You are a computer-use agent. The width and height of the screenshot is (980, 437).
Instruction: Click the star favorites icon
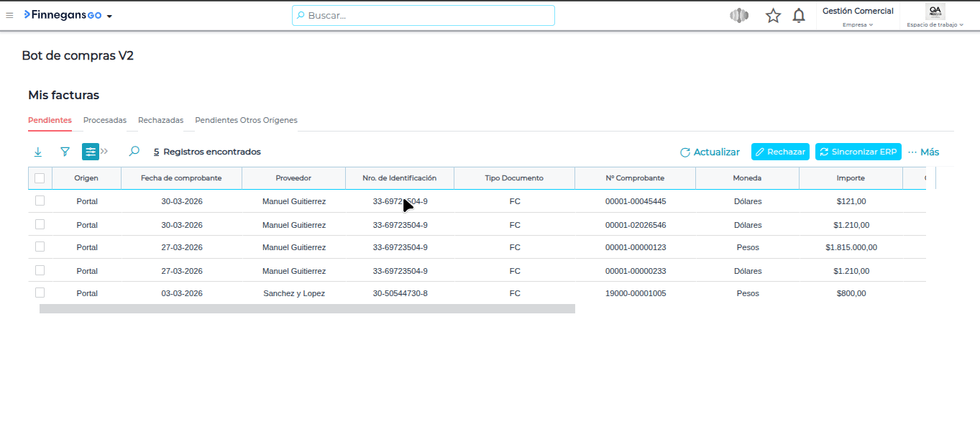(773, 15)
